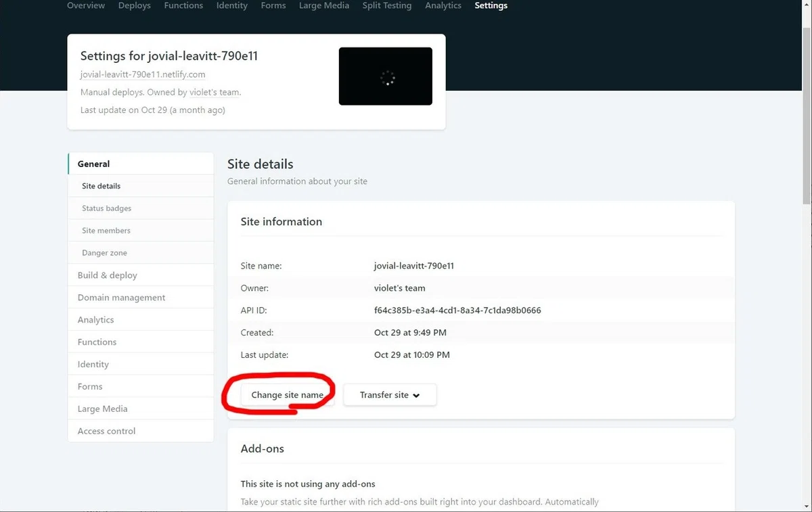Open Domain management settings

click(141, 298)
